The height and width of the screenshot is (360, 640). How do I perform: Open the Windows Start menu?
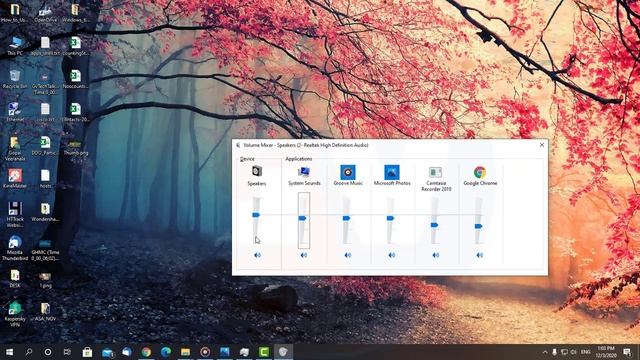click(x=9, y=352)
